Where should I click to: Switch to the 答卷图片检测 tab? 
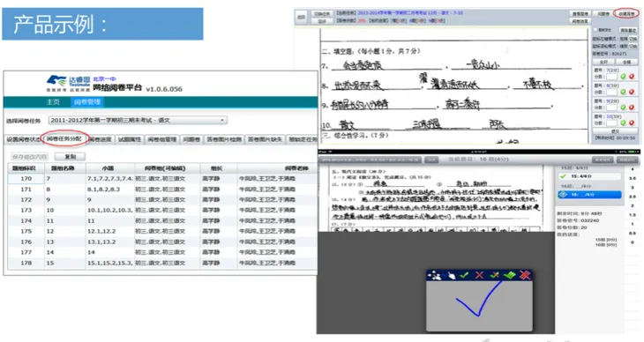[x=224, y=139]
